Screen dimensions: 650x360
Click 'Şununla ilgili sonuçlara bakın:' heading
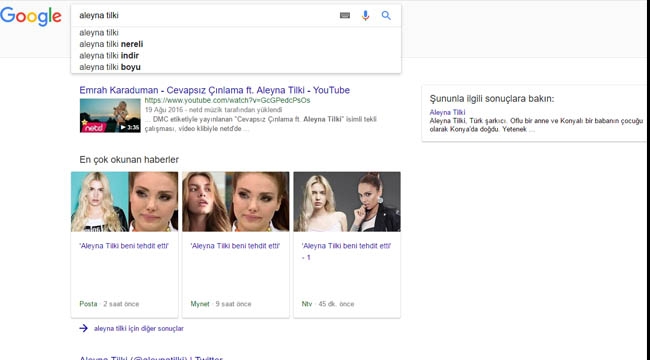click(x=492, y=99)
